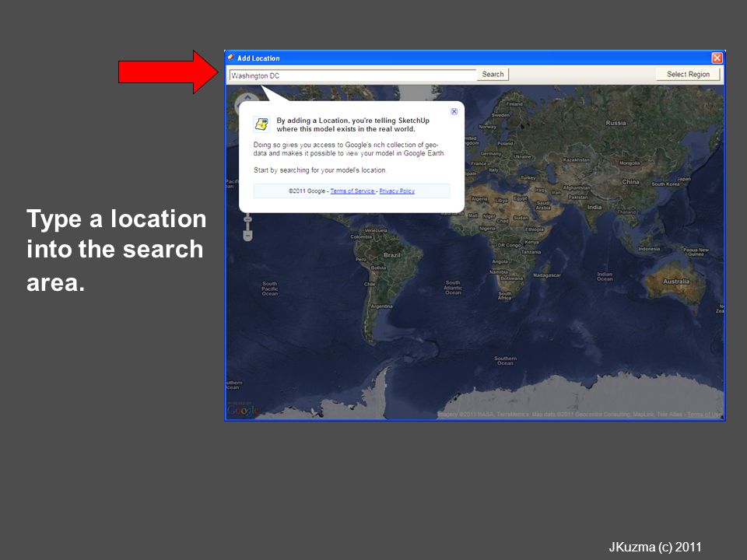Open the Terms of Service link
This screenshot has width=747, height=560.
(352, 191)
